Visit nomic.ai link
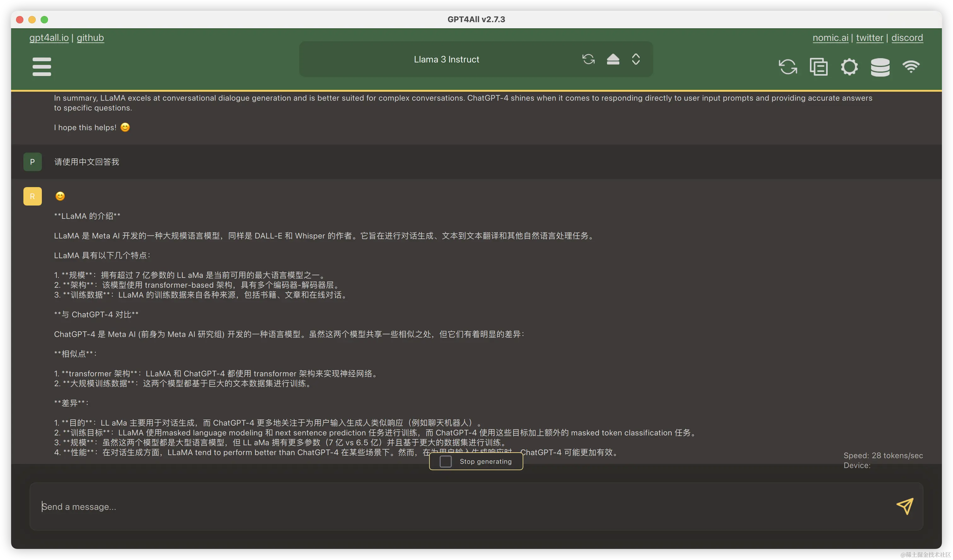Viewport: 953px width, 560px height. 830,38
